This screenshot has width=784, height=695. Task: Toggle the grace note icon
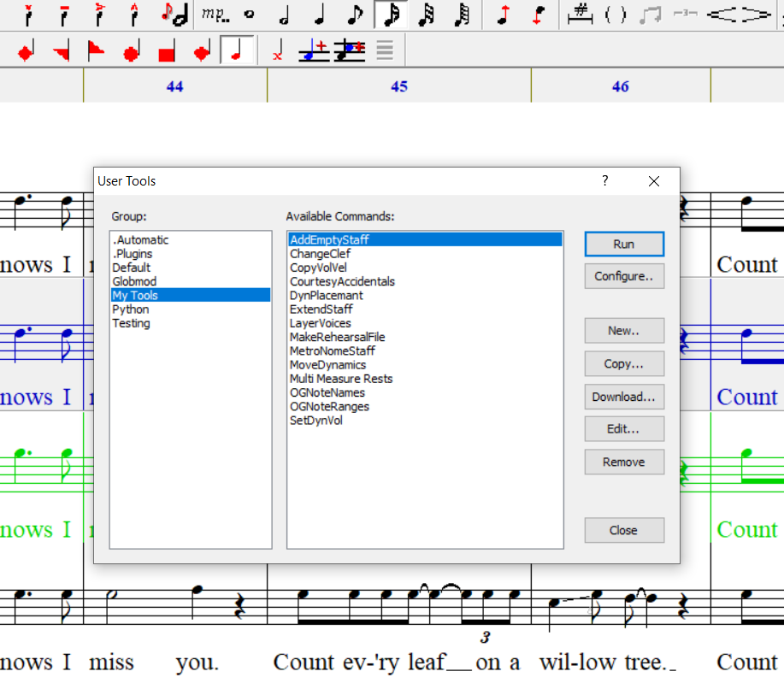(174, 15)
